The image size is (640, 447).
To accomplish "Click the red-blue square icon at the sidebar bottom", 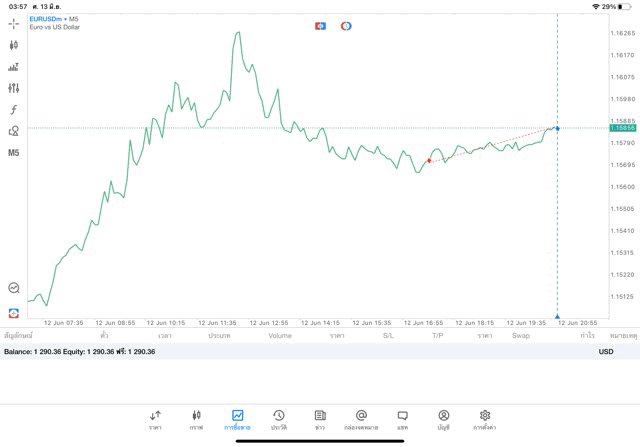I will tap(14, 313).
